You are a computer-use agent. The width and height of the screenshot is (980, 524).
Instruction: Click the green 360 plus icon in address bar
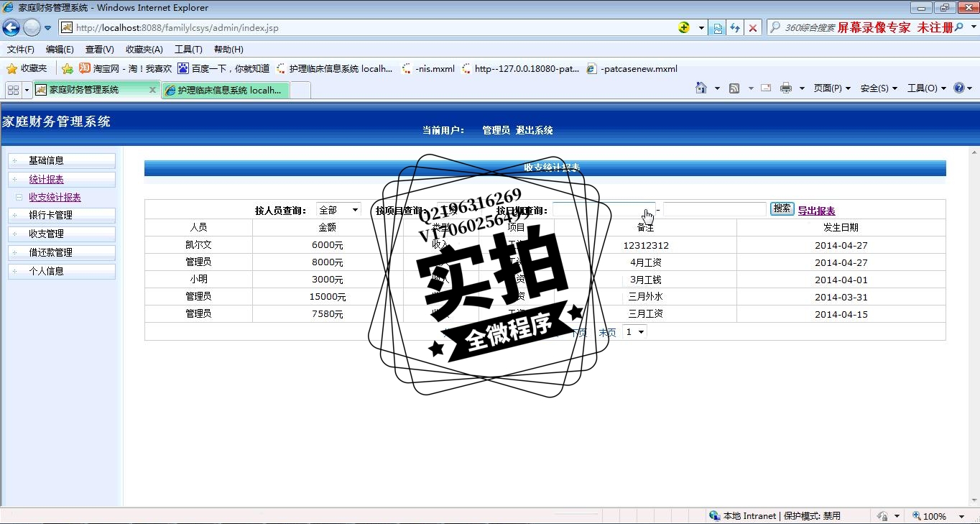coord(684,28)
